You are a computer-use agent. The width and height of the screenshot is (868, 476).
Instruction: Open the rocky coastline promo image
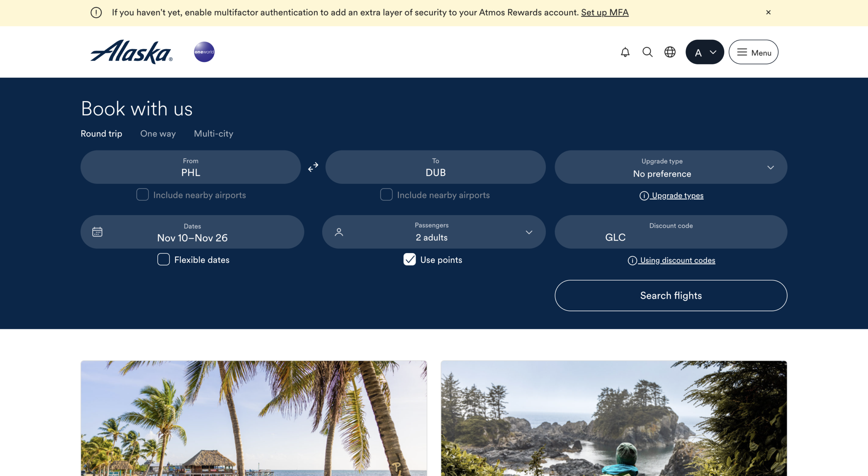[x=614, y=418]
